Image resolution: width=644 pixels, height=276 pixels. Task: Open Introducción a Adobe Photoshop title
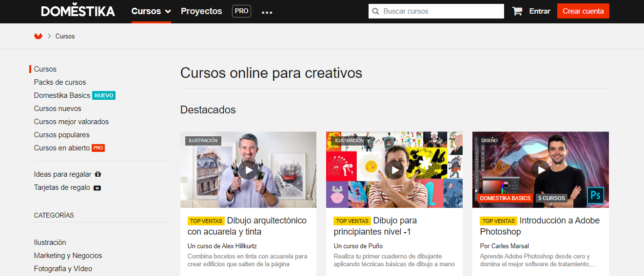540,226
